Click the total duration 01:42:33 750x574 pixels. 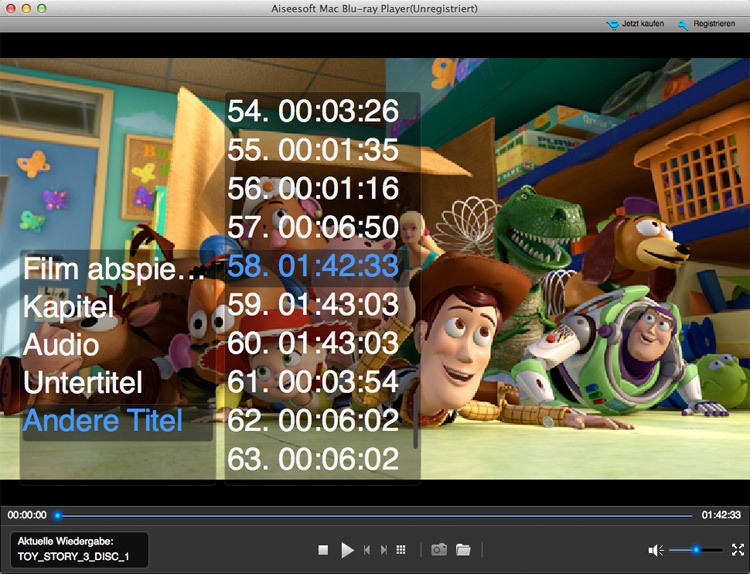click(721, 515)
